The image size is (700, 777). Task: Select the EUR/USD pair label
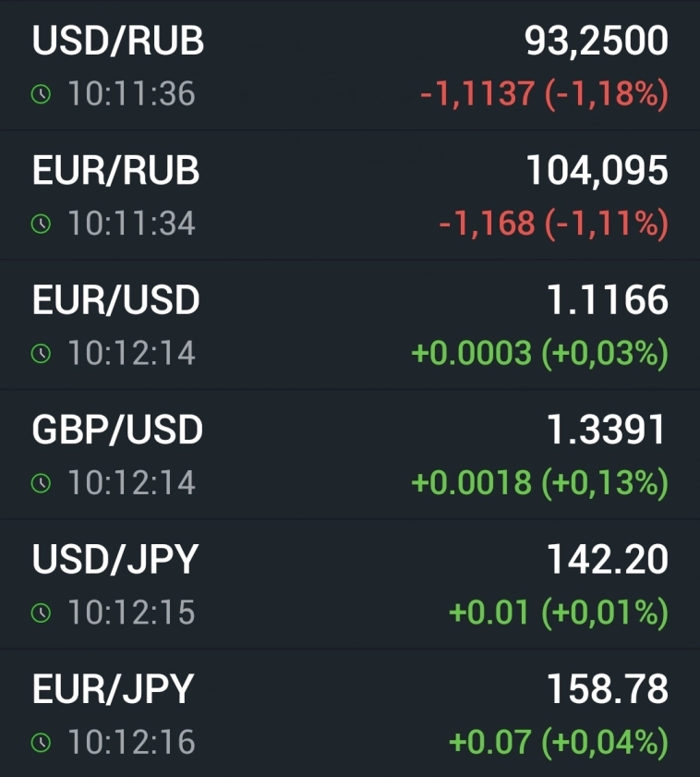[x=115, y=300]
